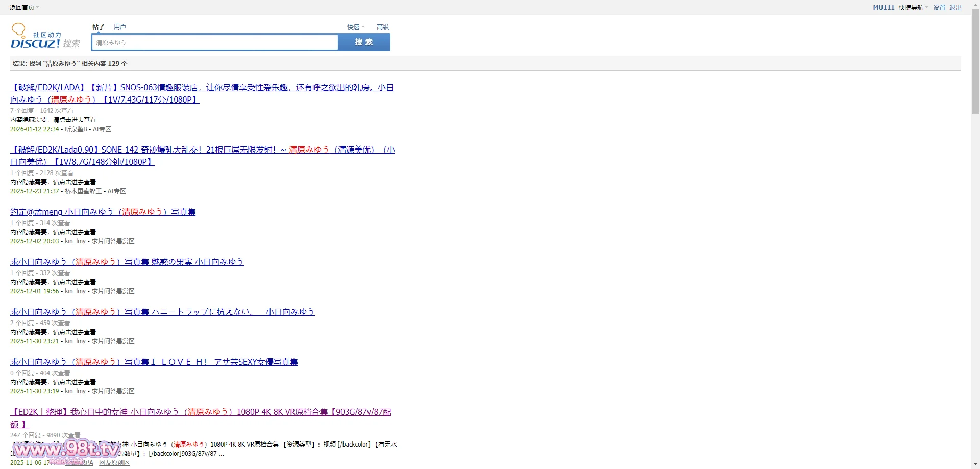
Task: Click 退出 to log out
Action: [x=955, y=7]
